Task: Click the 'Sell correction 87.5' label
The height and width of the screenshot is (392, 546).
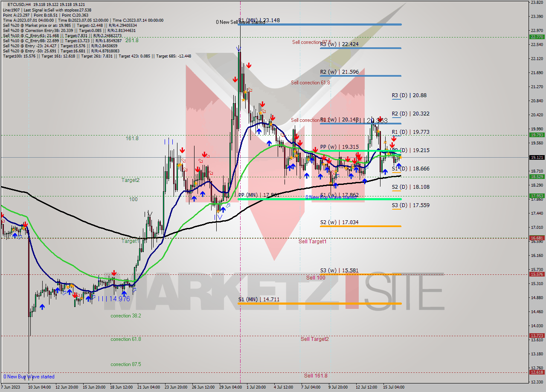Action: (x=311, y=42)
